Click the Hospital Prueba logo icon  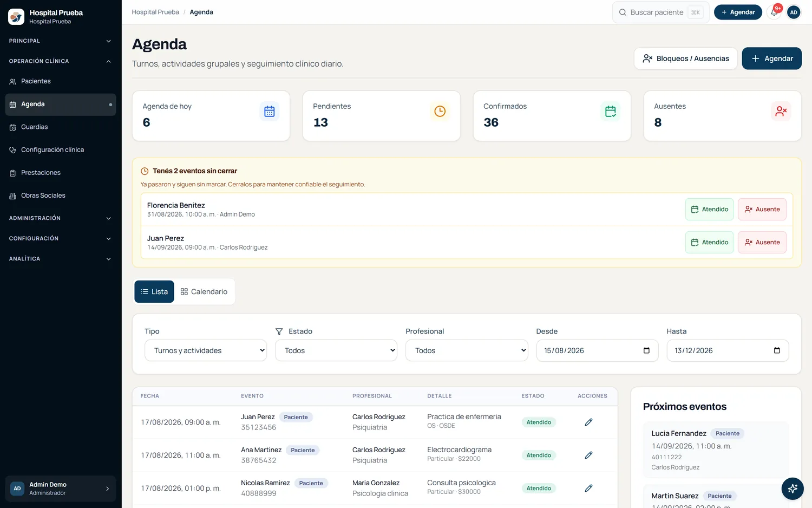[x=16, y=17]
